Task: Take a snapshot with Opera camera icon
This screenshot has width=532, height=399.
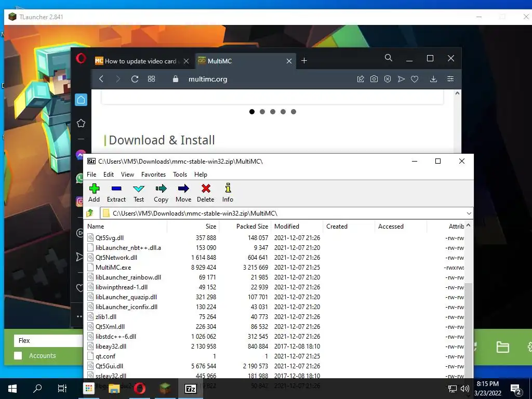Action: [x=374, y=79]
